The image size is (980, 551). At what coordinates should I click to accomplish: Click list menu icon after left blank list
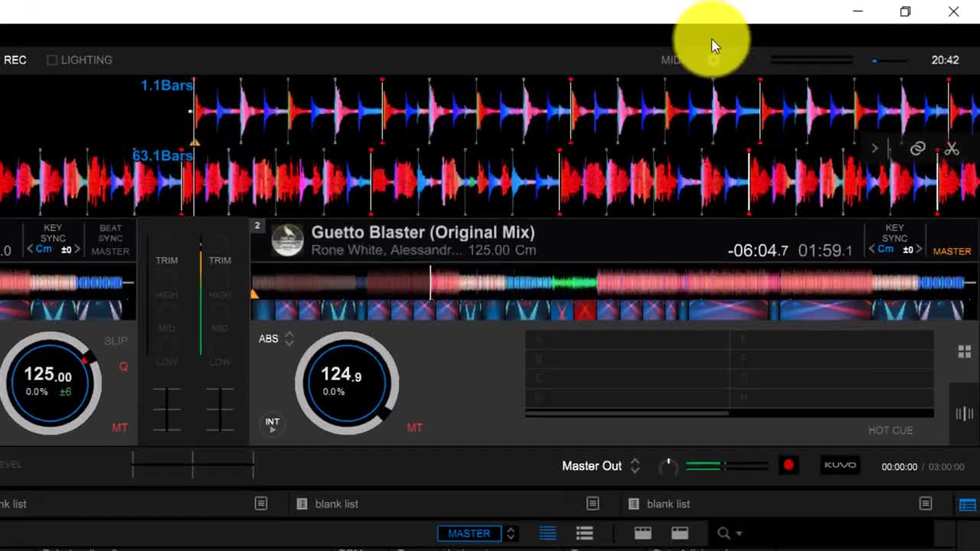(261, 504)
